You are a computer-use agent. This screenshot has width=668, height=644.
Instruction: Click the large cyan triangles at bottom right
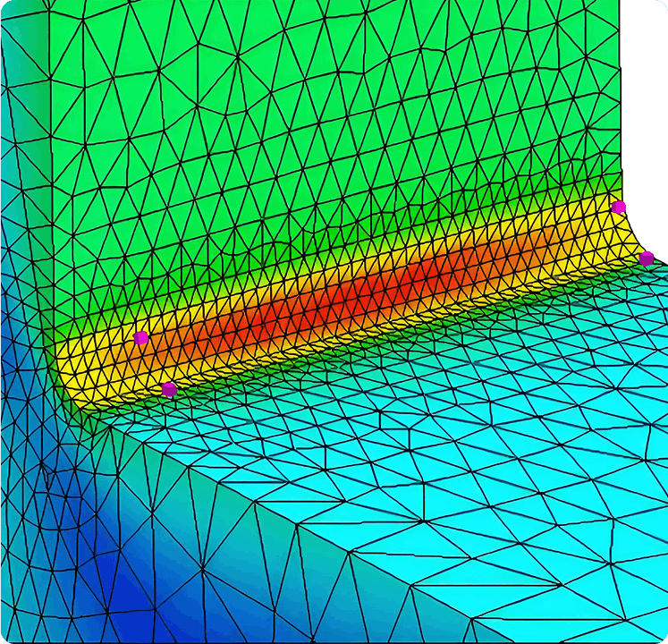[x=554, y=572]
